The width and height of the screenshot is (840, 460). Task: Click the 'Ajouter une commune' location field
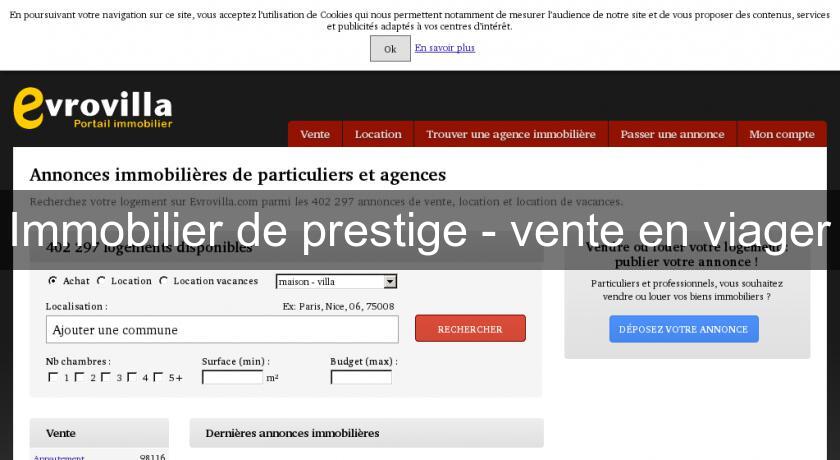222,330
